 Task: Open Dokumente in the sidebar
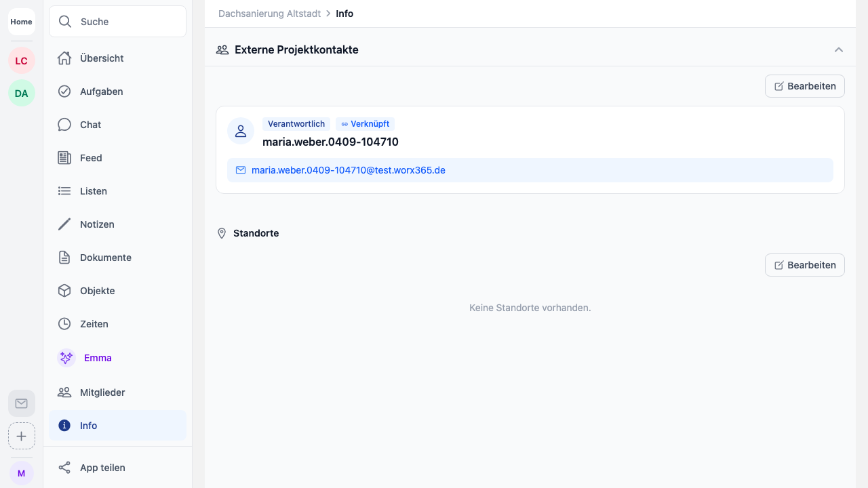(x=105, y=258)
